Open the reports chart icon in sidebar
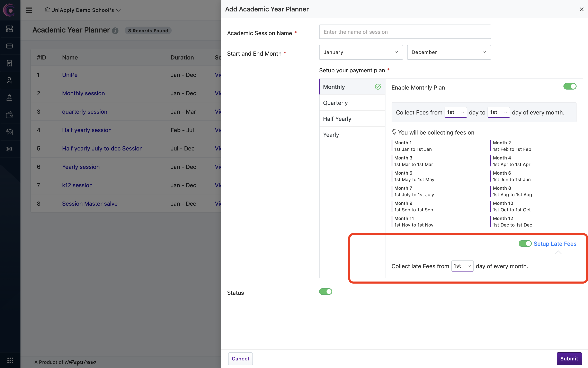The width and height of the screenshot is (588, 368). [9, 132]
